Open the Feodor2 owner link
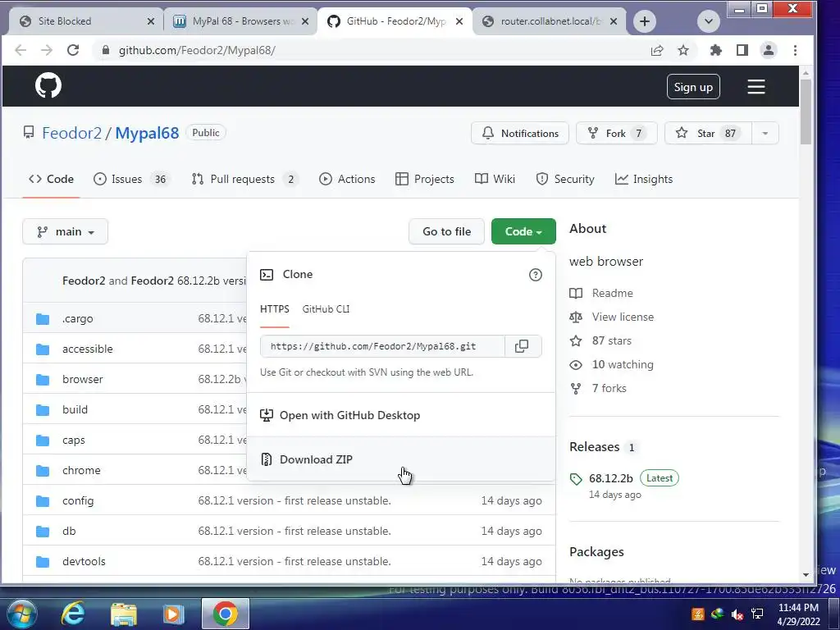This screenshot has height=630, width=840. tap(72, 133)
